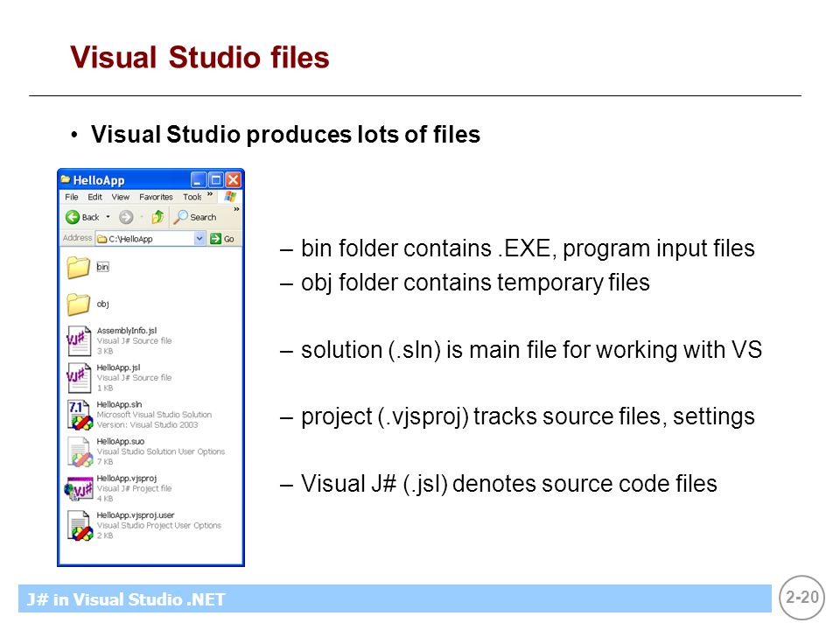Select the 'HelloApp.suo' file name

coord(121,441)
